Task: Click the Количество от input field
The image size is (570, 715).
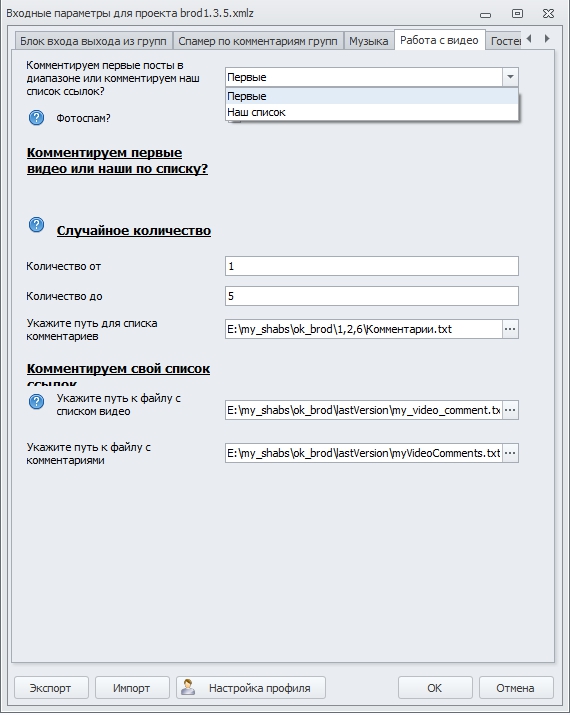Action: click(x=372, y=266)
